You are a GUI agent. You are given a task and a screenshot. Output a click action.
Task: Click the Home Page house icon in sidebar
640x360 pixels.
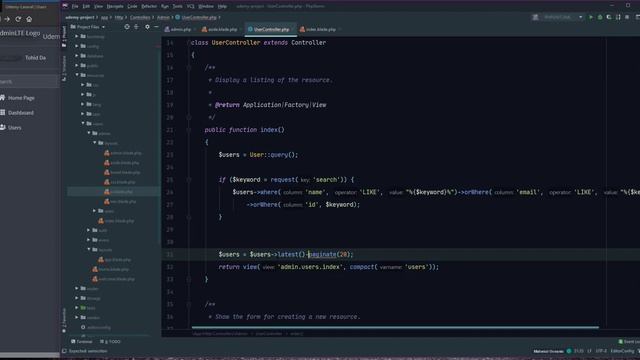click(x=3, y=98)
